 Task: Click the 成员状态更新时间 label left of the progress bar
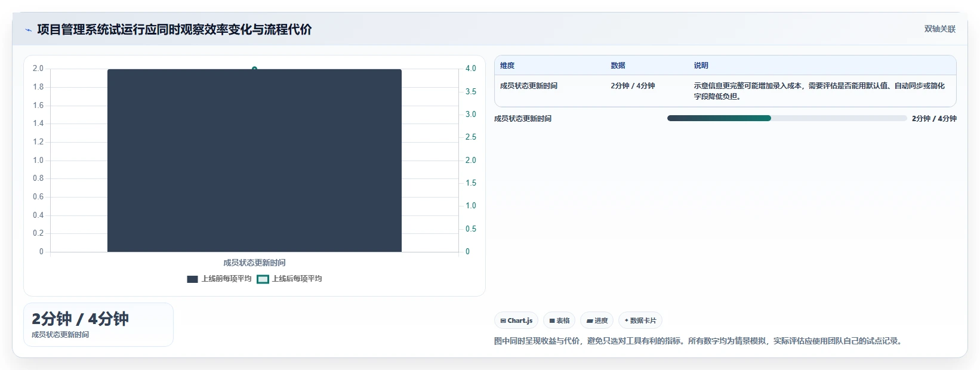(523, 119)
